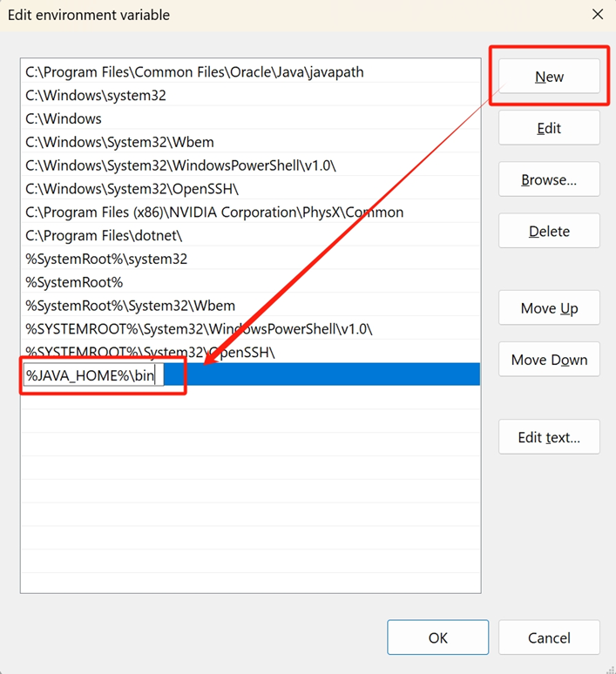This screenshot has height=674, width=616.
Task: Select C:\Windows\System32\Wbem entry
Action: [119, 143]
